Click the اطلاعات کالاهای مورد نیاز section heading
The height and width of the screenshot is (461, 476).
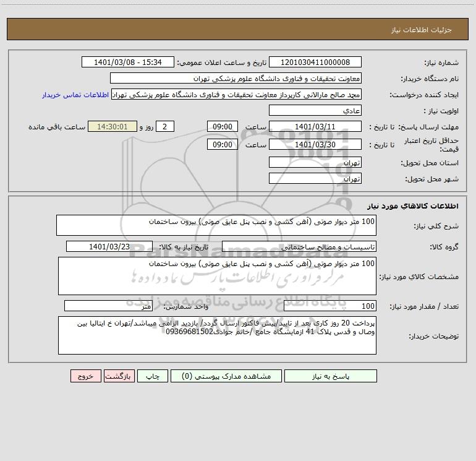(x=413, y=206)
